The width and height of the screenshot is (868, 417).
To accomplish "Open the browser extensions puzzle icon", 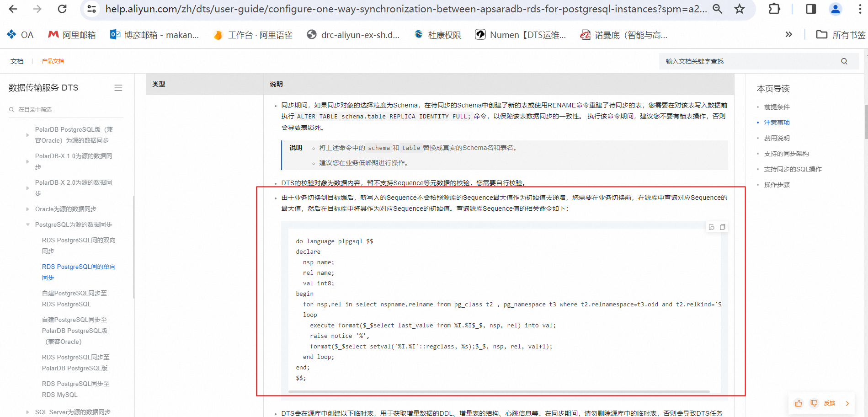I will 774,9.
